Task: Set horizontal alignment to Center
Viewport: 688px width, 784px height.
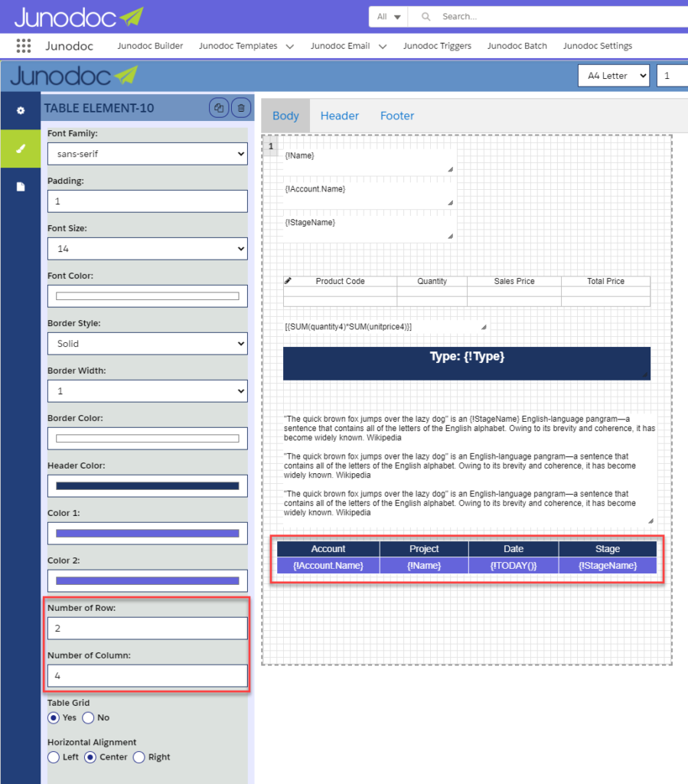Action: (x=90, y=757)
